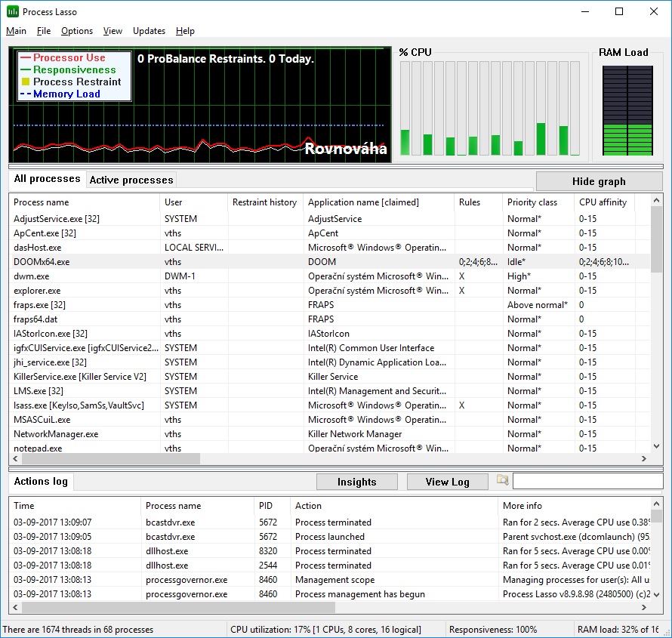The height and width of the screenshot is (638, 672).
Task: Open Insights from the actions log bar
Action: click(356, 482)
